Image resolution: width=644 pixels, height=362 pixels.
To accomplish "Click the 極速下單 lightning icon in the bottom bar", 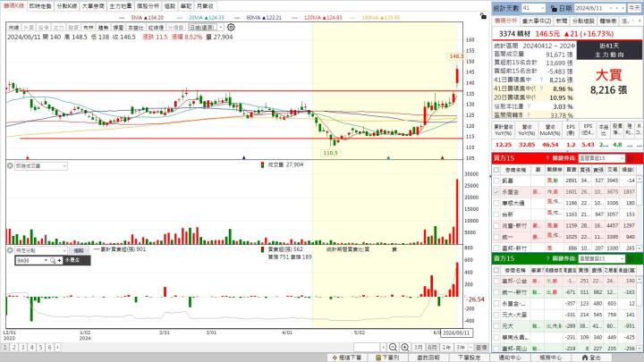I will [335, 358].
